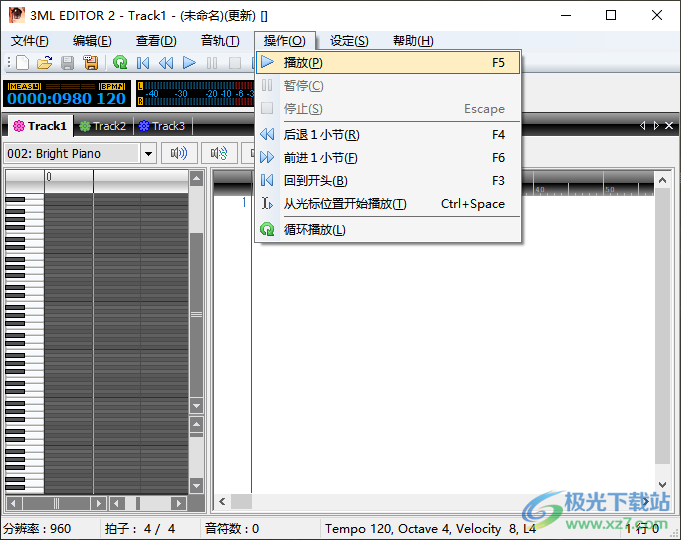Toggle the track solo speaker button

219,153
